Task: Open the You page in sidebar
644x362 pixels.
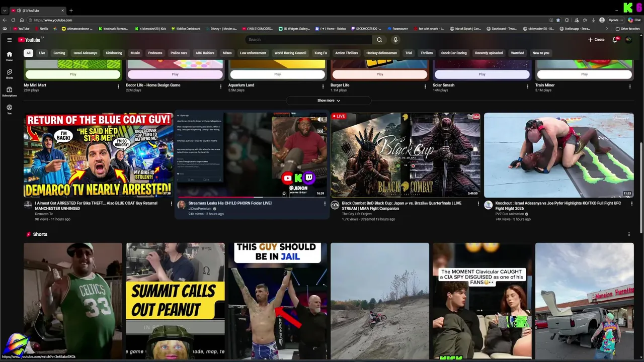Action: [9, 109]
